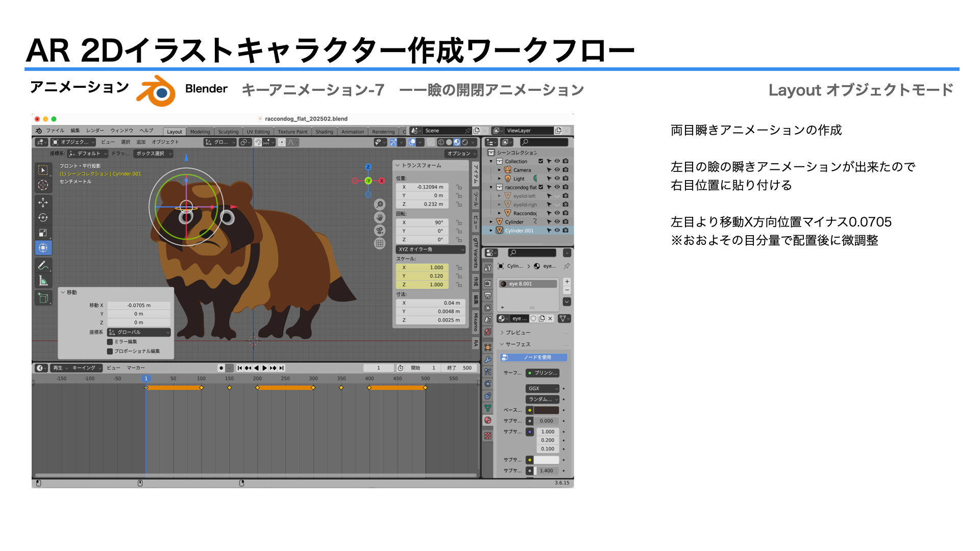Click the 1.400 value slider

click(547, 471)
